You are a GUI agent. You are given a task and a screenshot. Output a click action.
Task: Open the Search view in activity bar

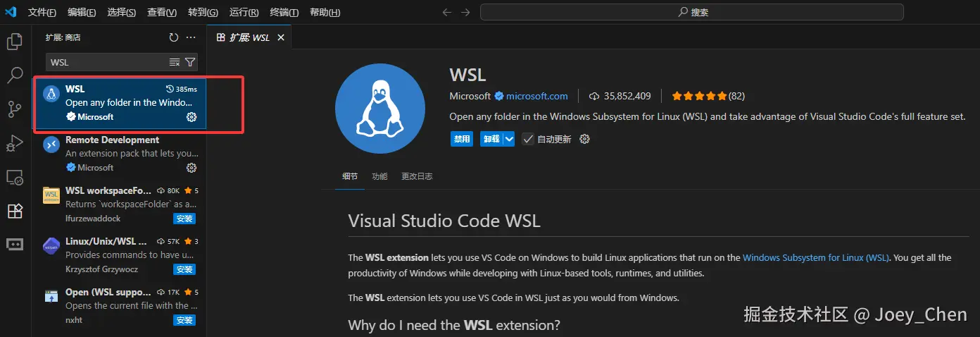pos(15,75)
